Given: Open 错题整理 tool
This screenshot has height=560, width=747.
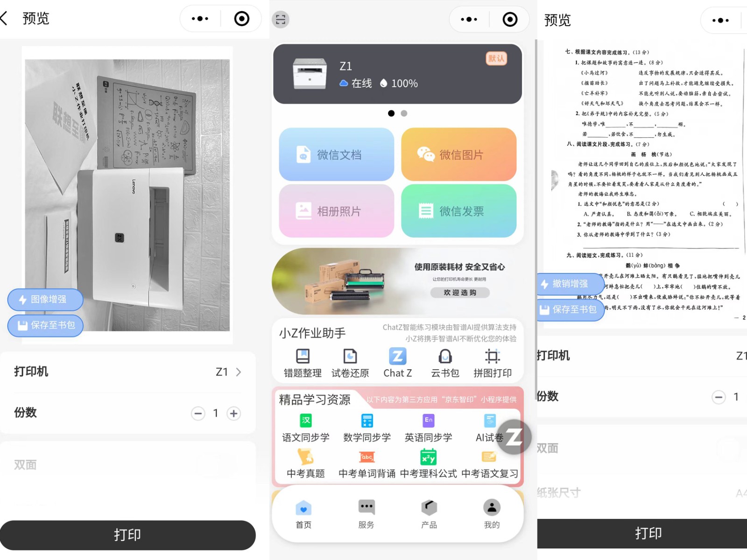Looking at the screenshot, I should (x=303, y=363).
